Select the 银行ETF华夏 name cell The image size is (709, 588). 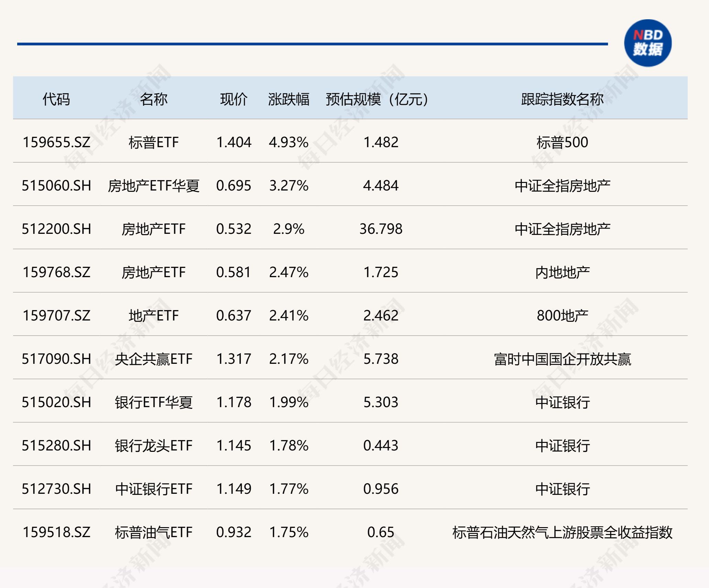[x=154, y=402]
